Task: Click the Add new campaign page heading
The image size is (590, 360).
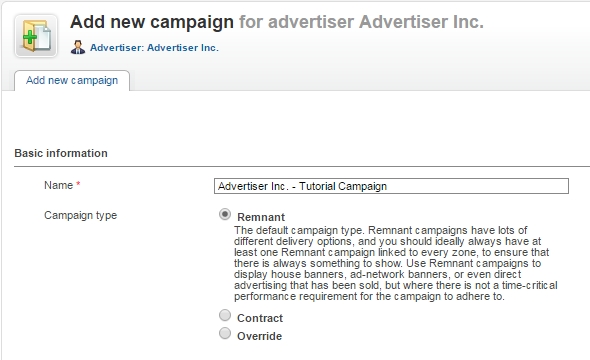Action: pos(152,22)
